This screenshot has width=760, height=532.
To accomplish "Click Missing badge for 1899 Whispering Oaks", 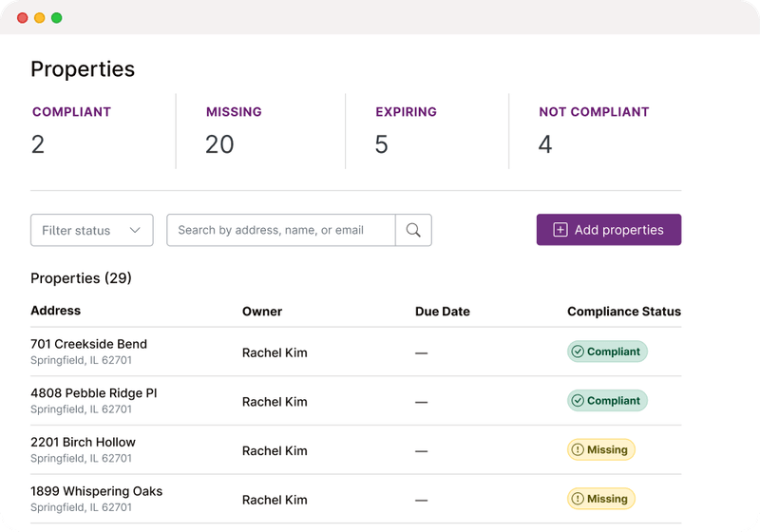I will [x=601, y=499].
